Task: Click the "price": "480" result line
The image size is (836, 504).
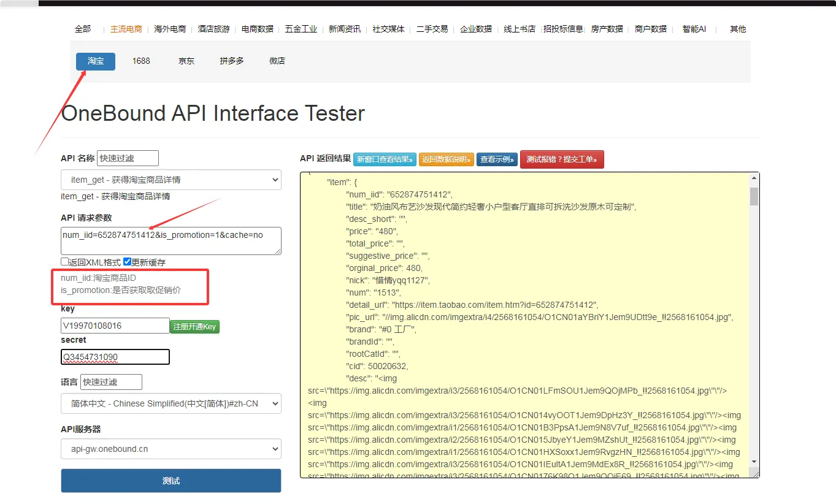Action: 372,231
